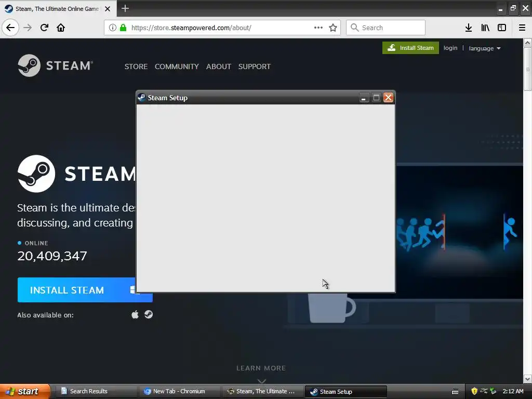
Task: Open the language dropdown
Action: point(485,48)
